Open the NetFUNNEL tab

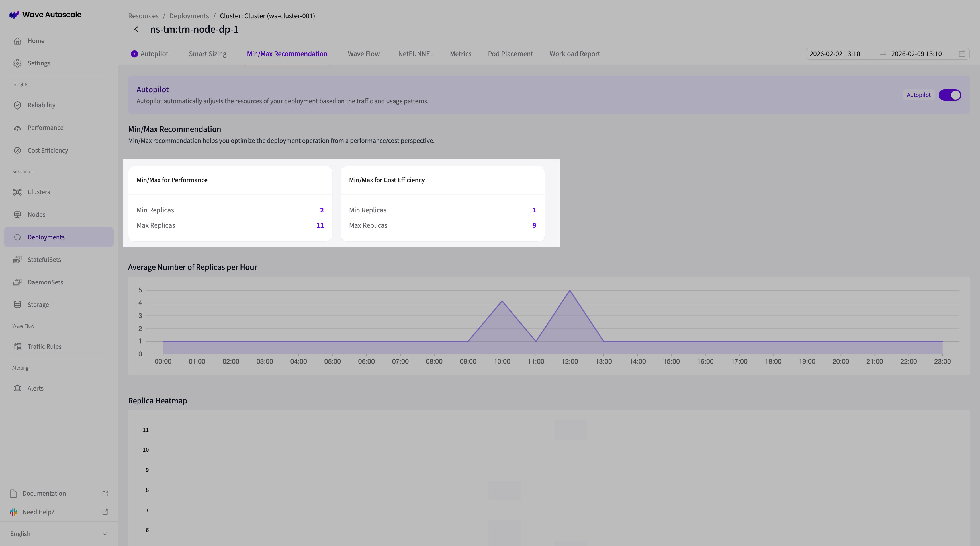[x=416, y=54]
